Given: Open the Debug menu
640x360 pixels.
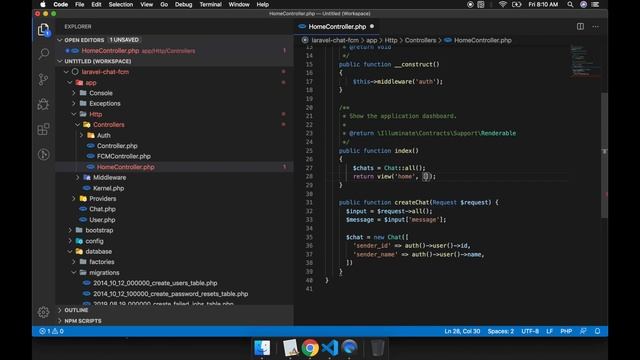Looking at the screenshot, I should coord(183,4).
